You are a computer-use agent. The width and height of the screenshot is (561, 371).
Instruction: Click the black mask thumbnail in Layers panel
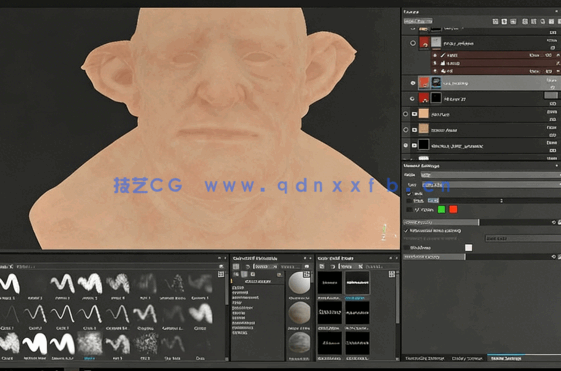436,98
